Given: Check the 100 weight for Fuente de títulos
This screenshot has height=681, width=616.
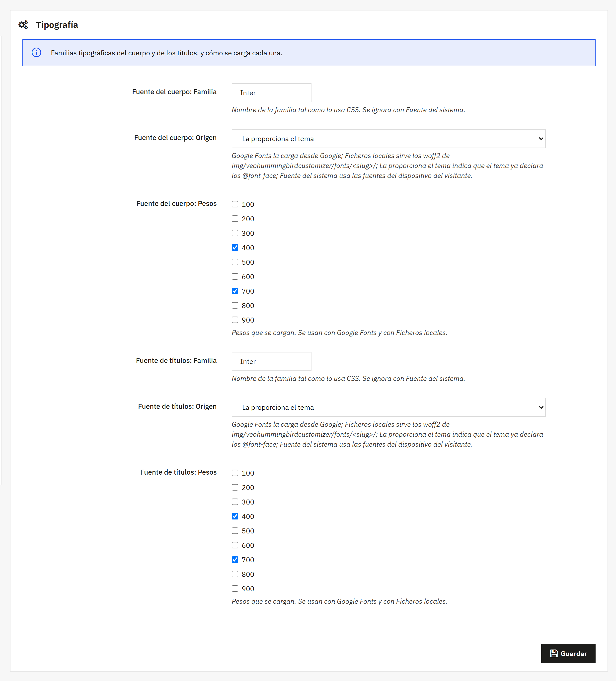Looking at the screenshot, I should point(235,473).
